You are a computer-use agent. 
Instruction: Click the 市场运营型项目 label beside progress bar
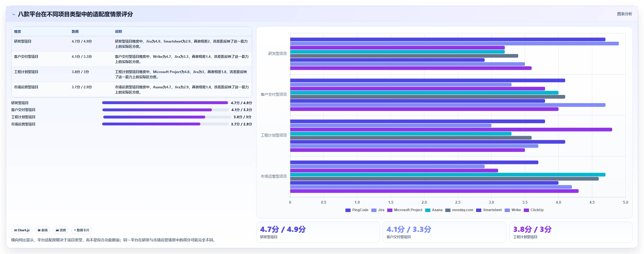point(23,124)
